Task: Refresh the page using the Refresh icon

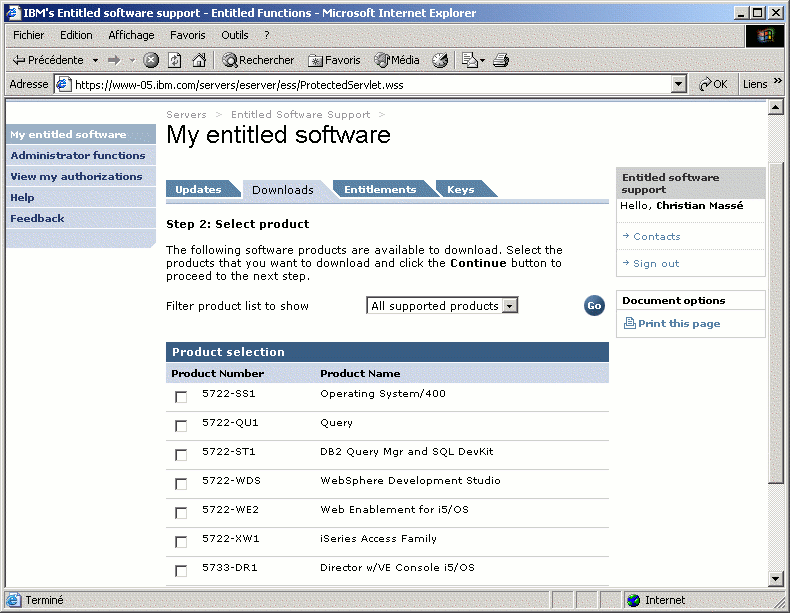Action: pos(175,60)
